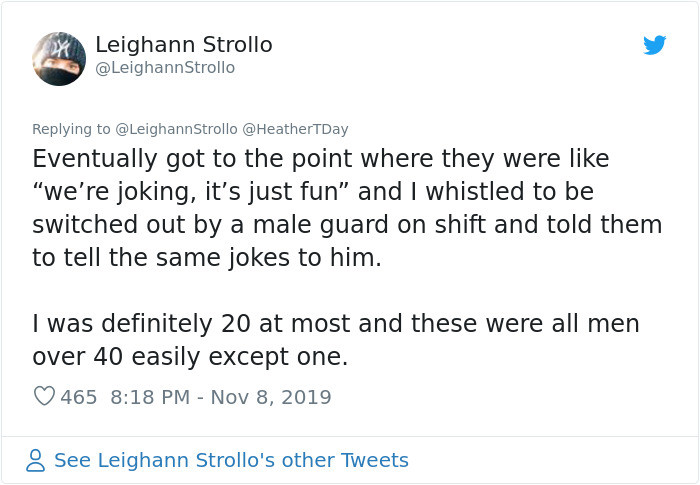Click the 465 likes count
This screenshot has height=485, width=700.
[x=79, y=397]
